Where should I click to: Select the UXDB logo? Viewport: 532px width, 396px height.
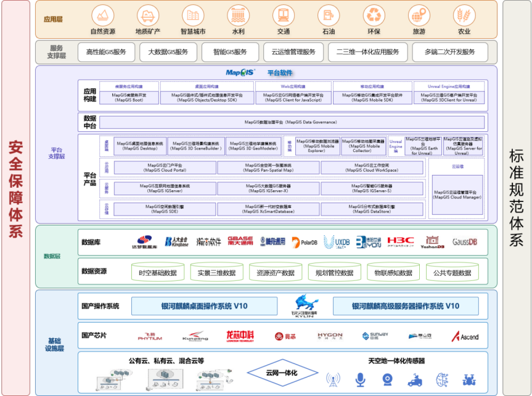337,242
